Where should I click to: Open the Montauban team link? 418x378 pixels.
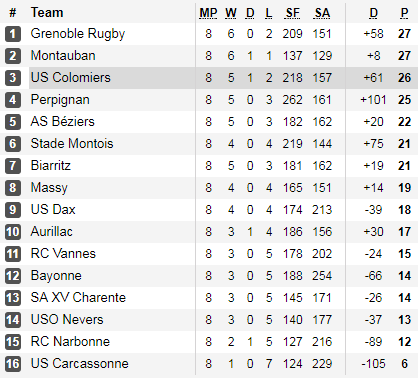tap(63, 56)
